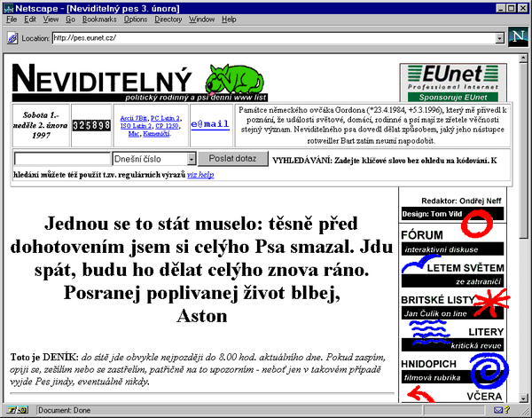Open the Directory menu

[x=168, y=19]
